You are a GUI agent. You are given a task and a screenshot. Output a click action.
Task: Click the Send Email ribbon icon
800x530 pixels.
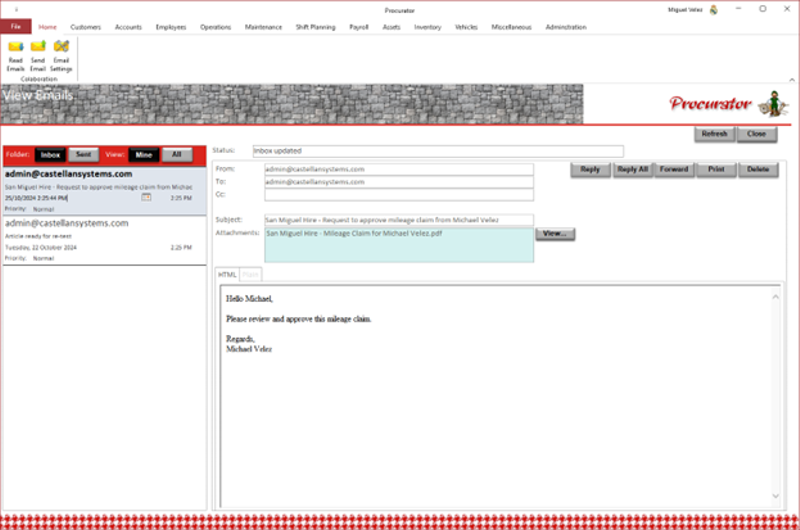[x=38, y=54]
